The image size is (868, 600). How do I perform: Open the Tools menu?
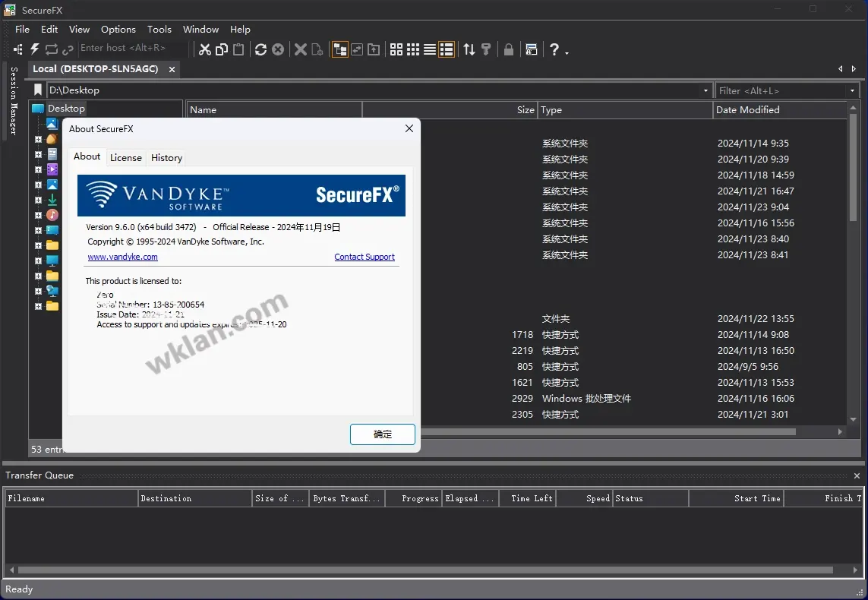click(159, 30)
